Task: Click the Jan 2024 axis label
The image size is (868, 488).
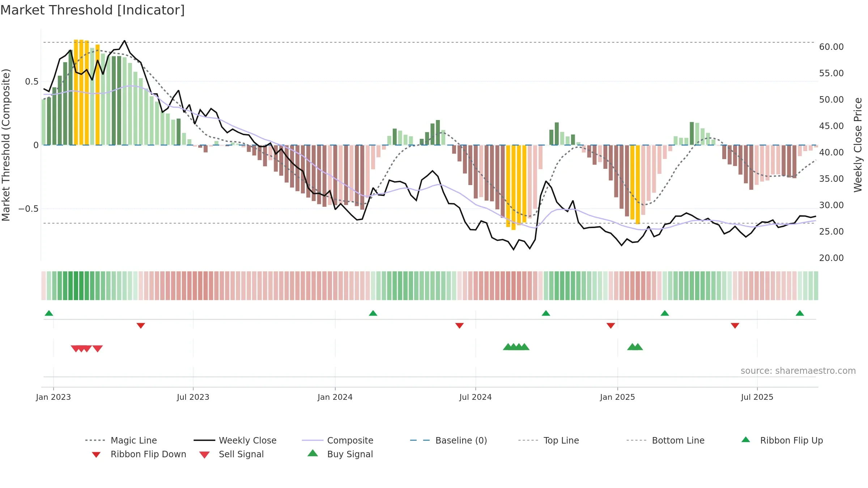Action: tap(335, 397)
